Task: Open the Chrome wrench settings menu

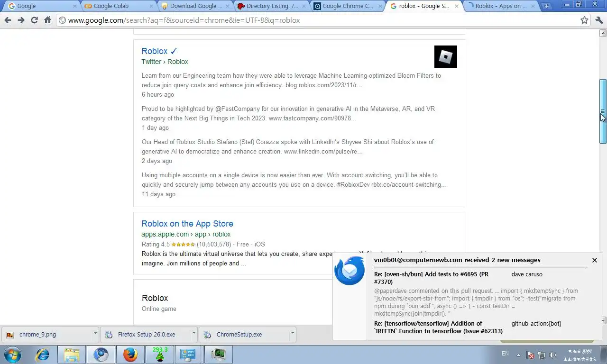Action: coord(598,20)
